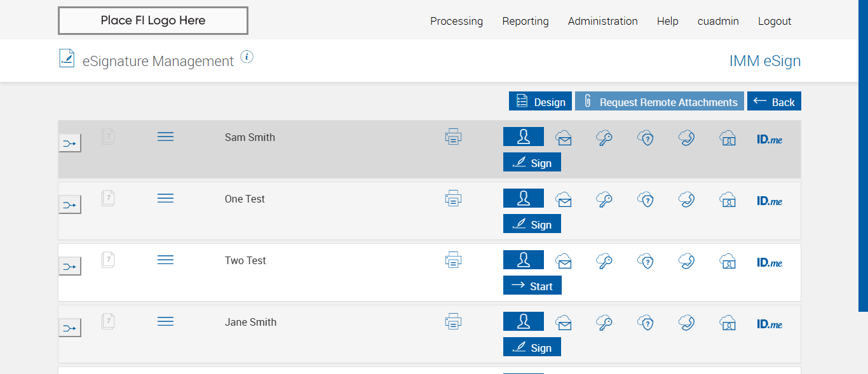This screenshot has width=868, height=374.
Task: Select in-person signer icon for Jane Smith
Action: point(524,321)
